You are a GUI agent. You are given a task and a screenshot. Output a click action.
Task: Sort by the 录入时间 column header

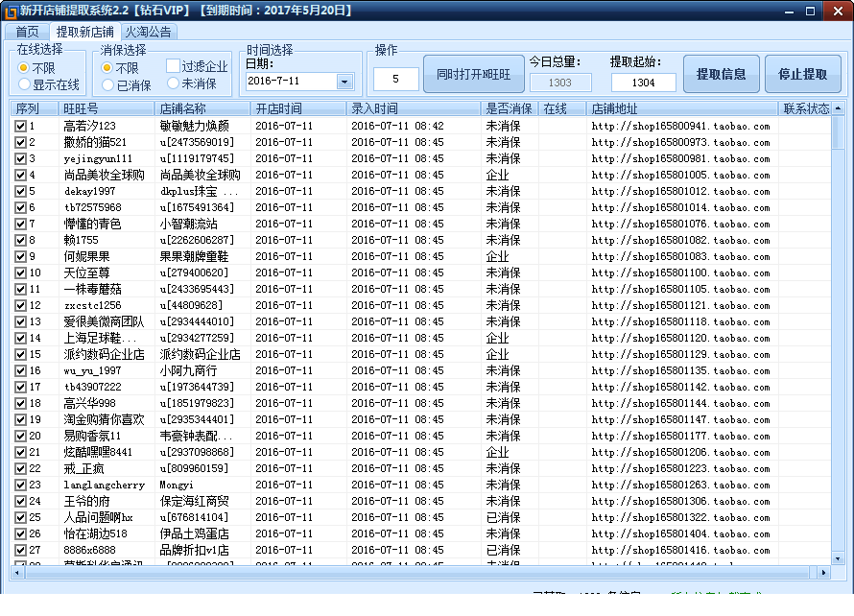[414, 109]
